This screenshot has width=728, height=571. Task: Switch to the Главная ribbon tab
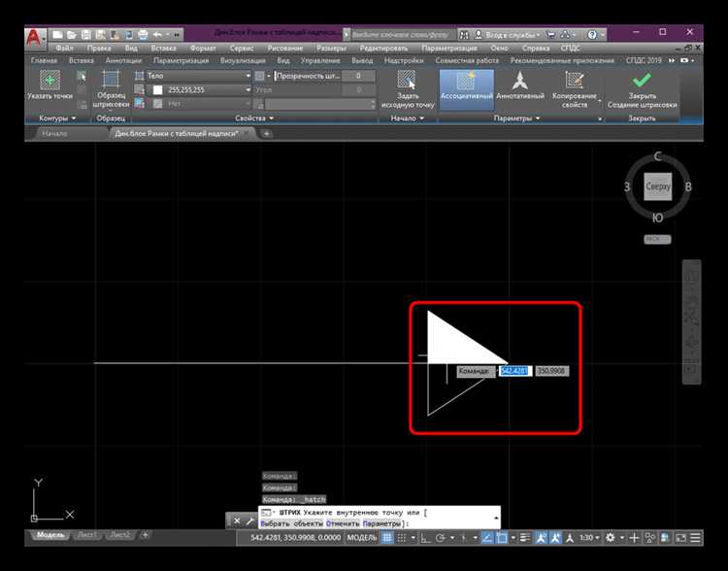(44, 60)
